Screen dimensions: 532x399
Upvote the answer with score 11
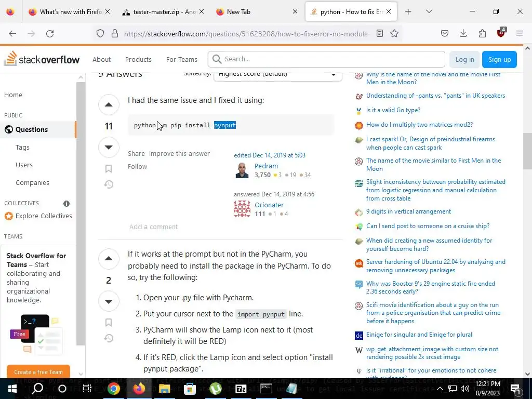(109, 104)
